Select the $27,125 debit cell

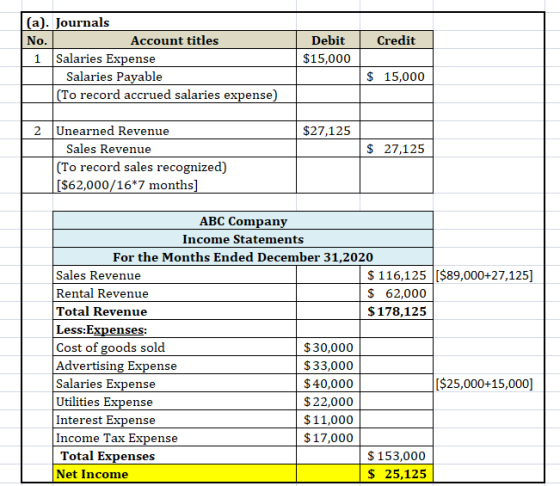point(328,130)
